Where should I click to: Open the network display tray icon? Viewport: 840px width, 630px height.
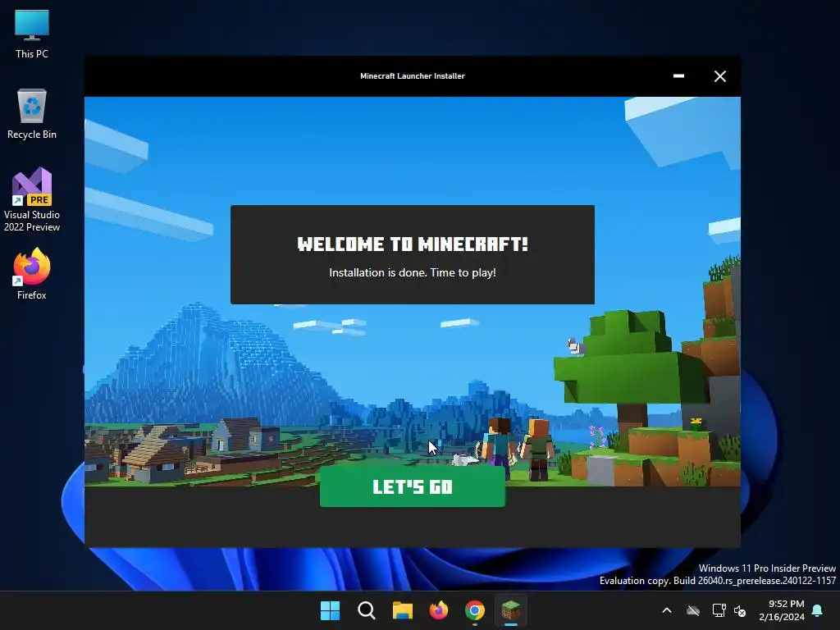pyautogui.click(x=719, y=610)
